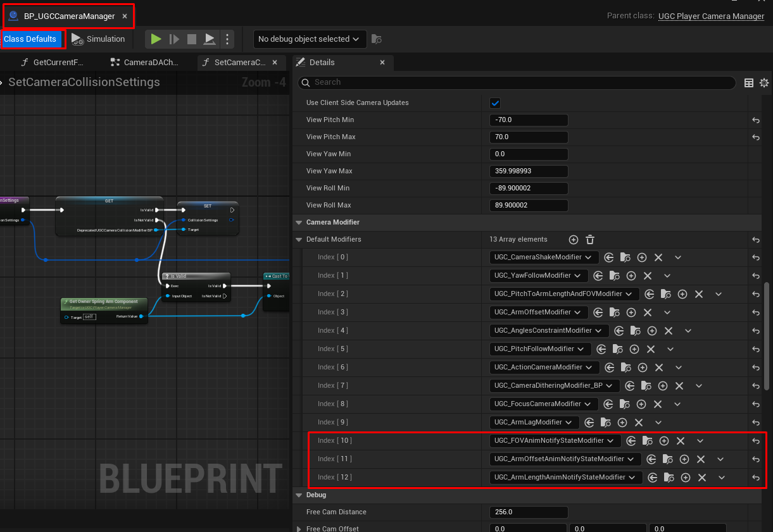
Task: Close the BP_UGCCameraManager tab
Action: (x=125, y=16)
